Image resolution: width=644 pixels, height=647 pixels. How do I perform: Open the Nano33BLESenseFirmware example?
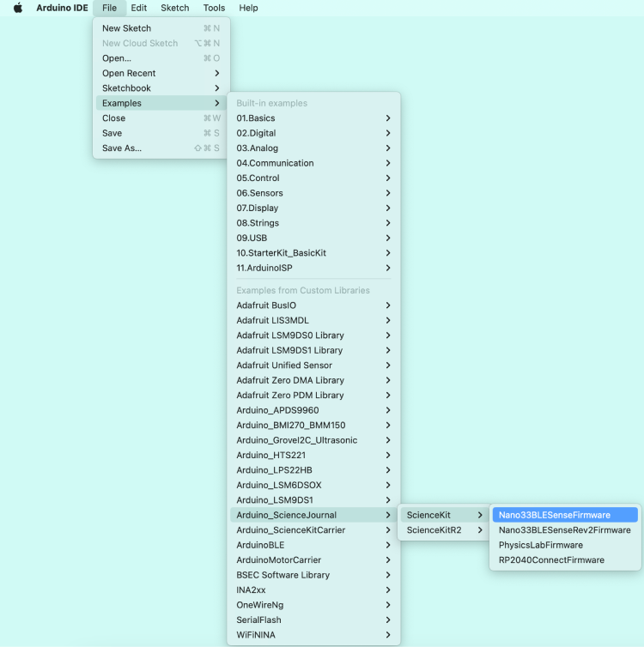point(554,515)
